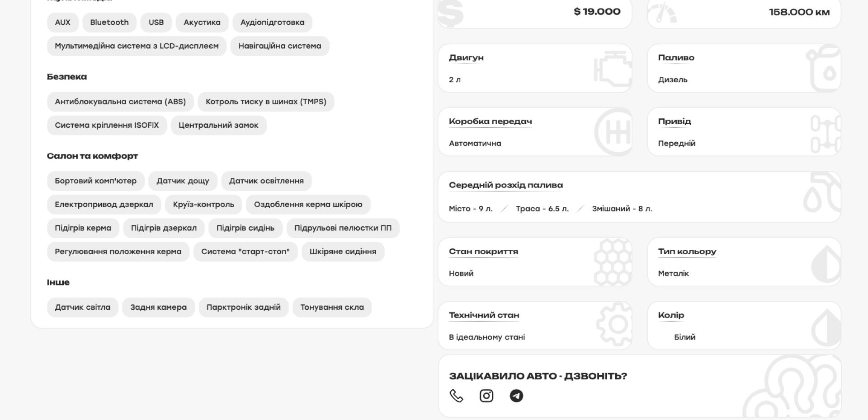This screenshot has width=868, height=420.
Task: Click the fuel canister icon in Паливо card
Action: point(824,69)
